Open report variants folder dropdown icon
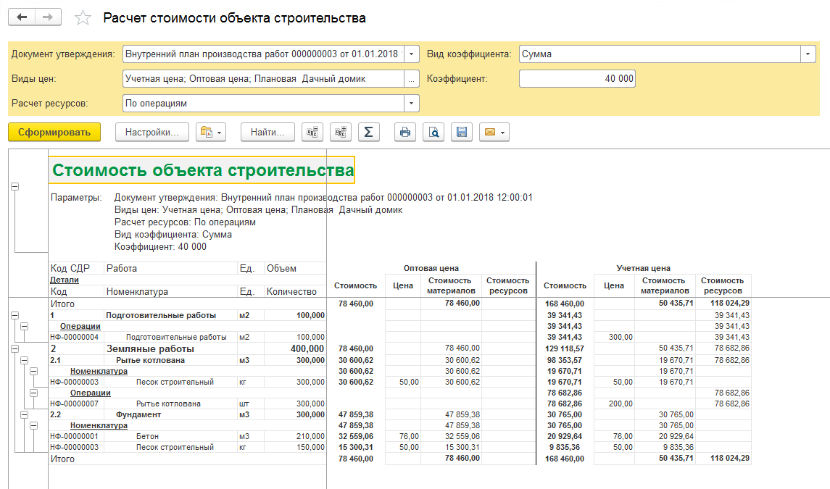The image size is (830, 489). click(211, 132)
